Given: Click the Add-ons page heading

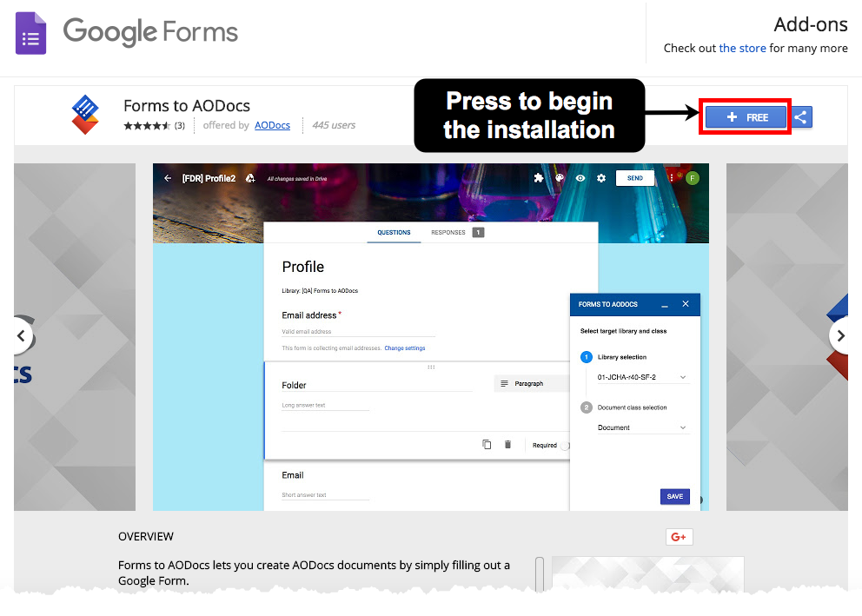Looking at the screenshot, I should tap(811, 24).
